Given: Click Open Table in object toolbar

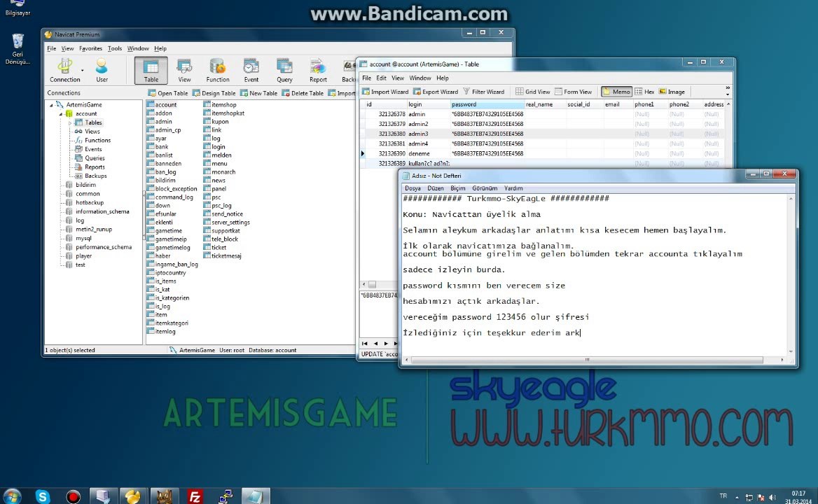Looking at the screenshot, I should click(x=168, y=93).
